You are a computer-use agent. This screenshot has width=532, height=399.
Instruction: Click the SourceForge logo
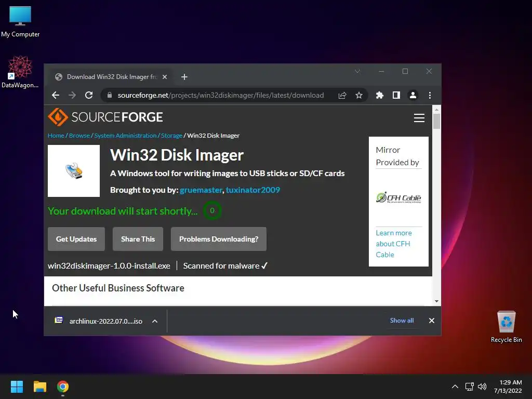point(105,117)
